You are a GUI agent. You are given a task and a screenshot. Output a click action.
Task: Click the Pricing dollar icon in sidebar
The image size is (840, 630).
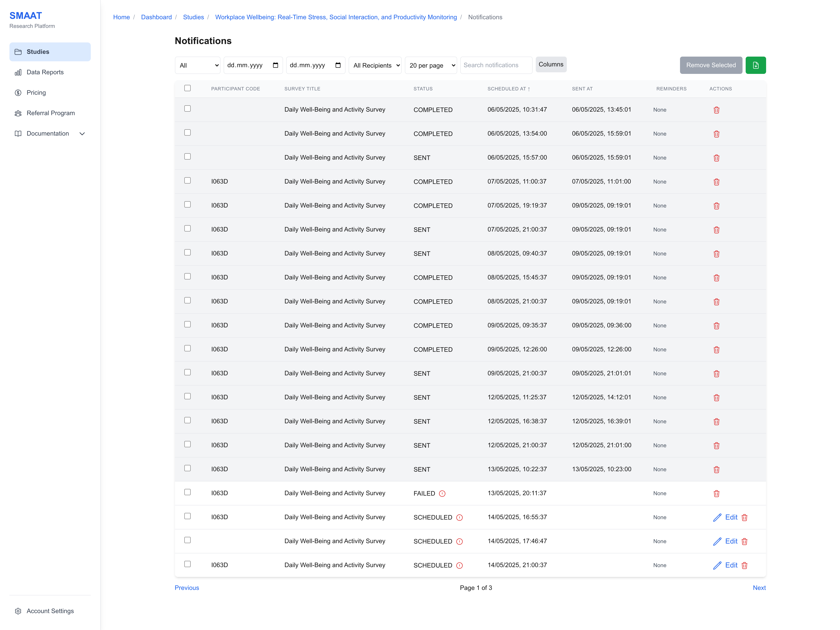tap(17, 92)
